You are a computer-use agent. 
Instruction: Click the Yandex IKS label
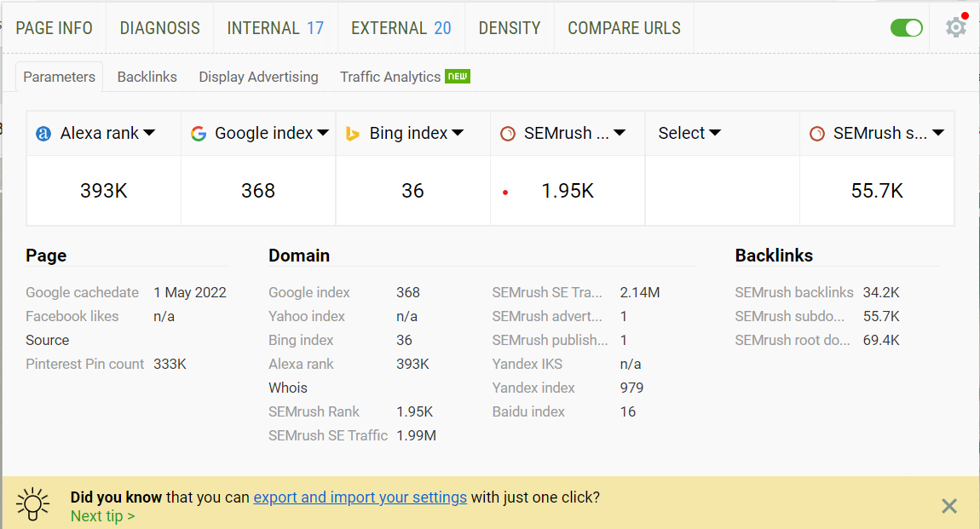click(527, 364)
